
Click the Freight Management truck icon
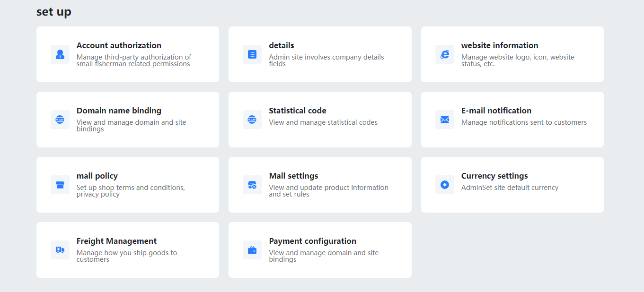[x=60, y=250]
